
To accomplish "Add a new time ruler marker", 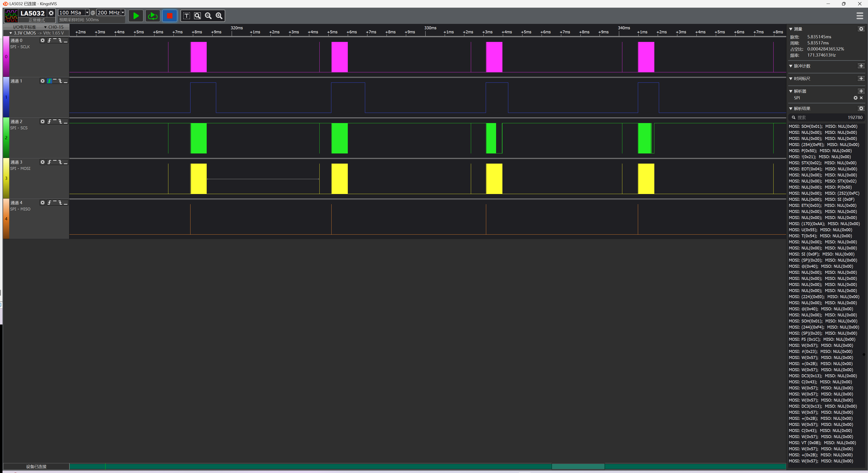I will pos(861,78).
